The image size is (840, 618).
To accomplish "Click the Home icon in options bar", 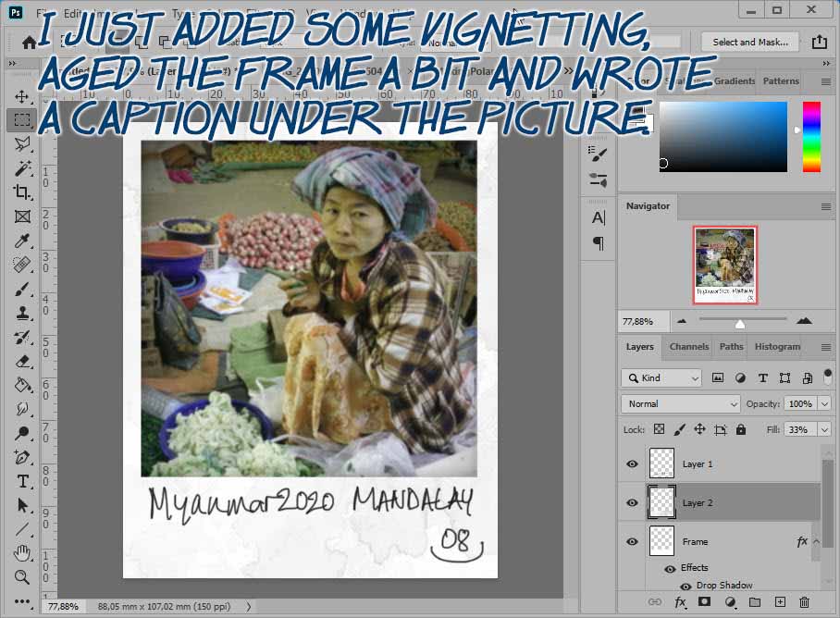I will point(29,43).
